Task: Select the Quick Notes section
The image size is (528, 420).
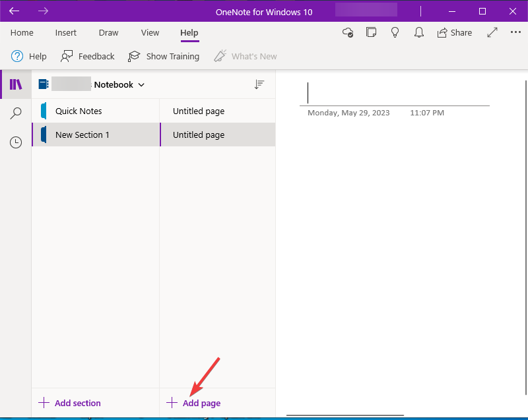Action: (96, 111)
